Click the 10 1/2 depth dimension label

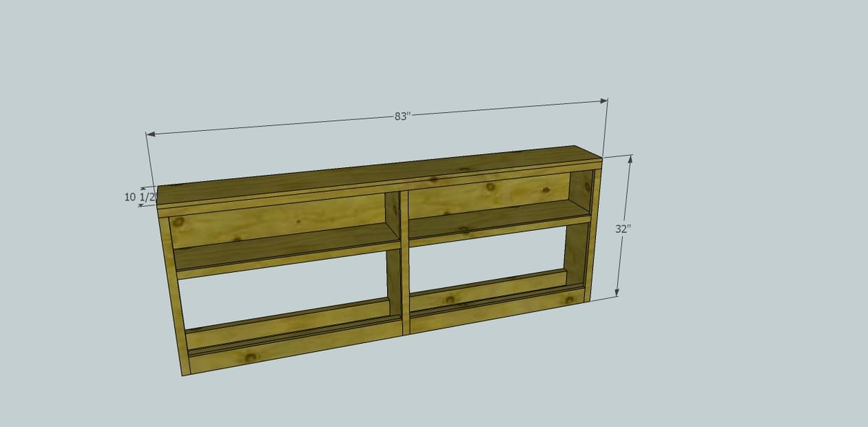tap(140, 197)
